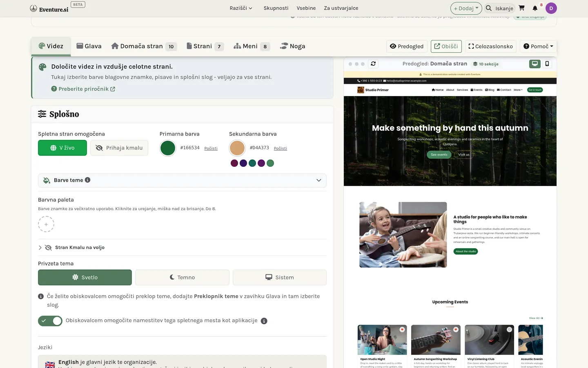Open the Noga tab

292,46
